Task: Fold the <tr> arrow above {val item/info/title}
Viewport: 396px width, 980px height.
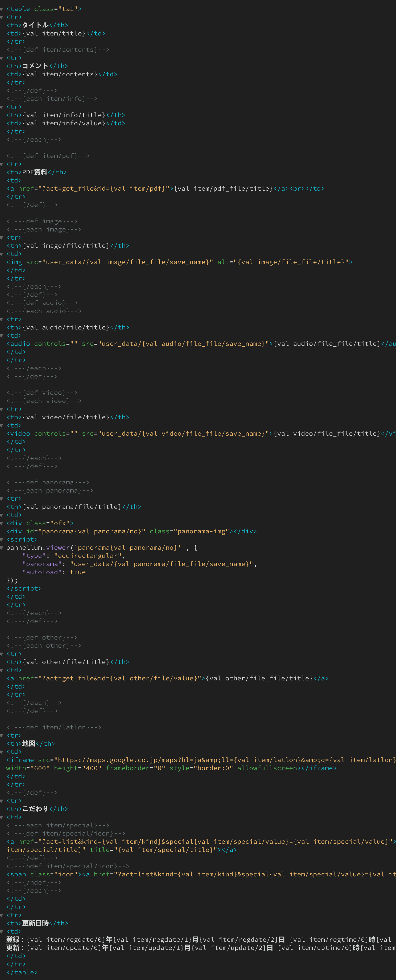Action: click(2, 107)
